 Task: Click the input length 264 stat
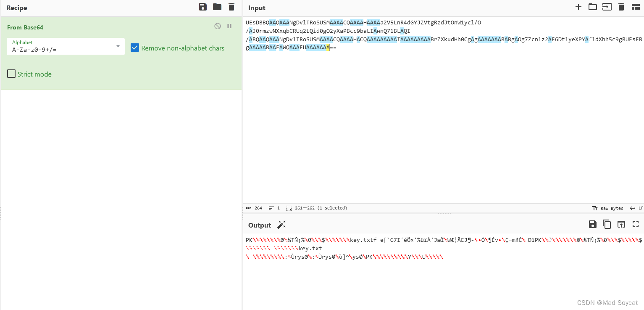click(254, 208)
